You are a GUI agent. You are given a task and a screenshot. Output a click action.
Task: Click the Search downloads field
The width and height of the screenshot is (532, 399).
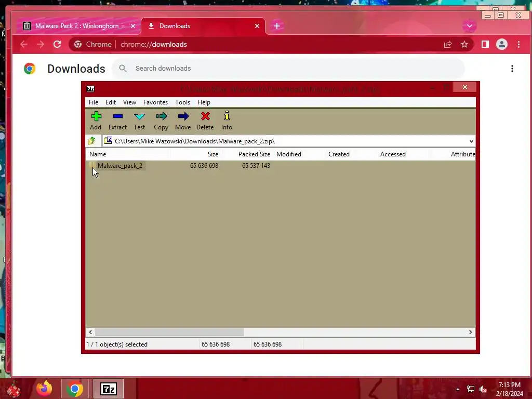pos(288,68)
